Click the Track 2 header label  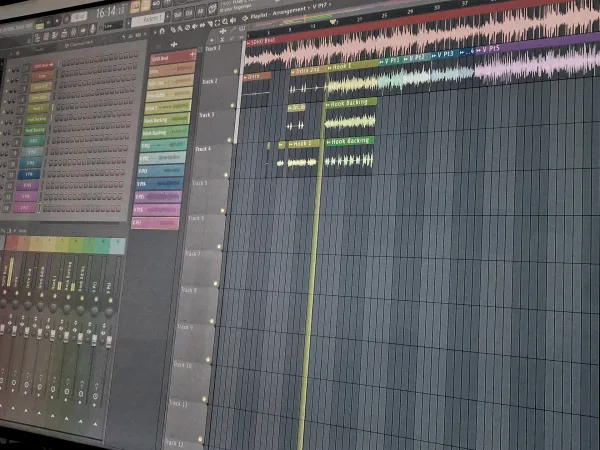point(210,82)
